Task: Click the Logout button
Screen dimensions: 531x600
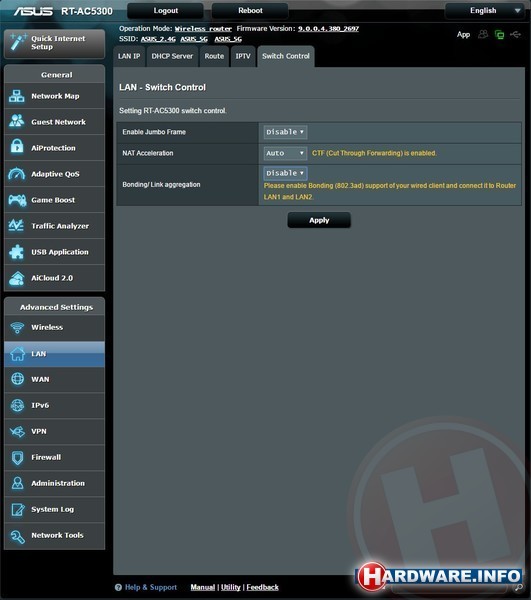Action: (165, 11)
